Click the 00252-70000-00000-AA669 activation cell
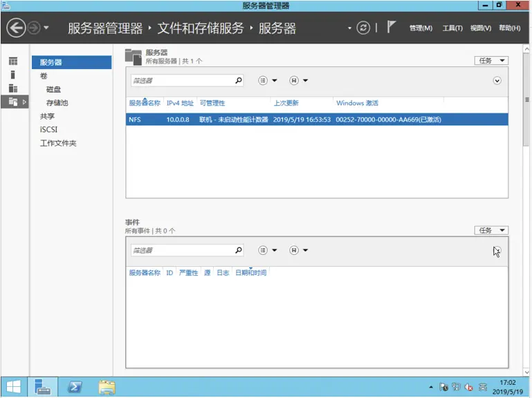This screenshot has height=398, width=532. coord(389,120)
